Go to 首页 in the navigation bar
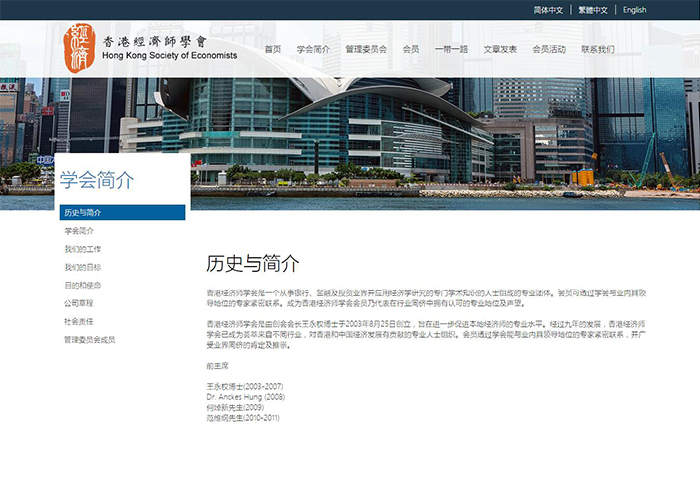700x500 pixels. tap(272, 49)
